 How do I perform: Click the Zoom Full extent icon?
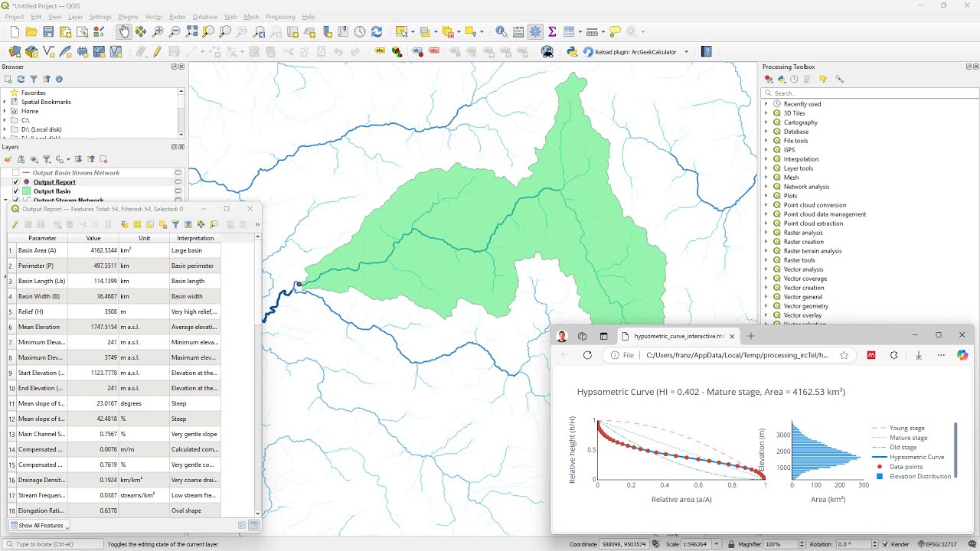point(191,31)
